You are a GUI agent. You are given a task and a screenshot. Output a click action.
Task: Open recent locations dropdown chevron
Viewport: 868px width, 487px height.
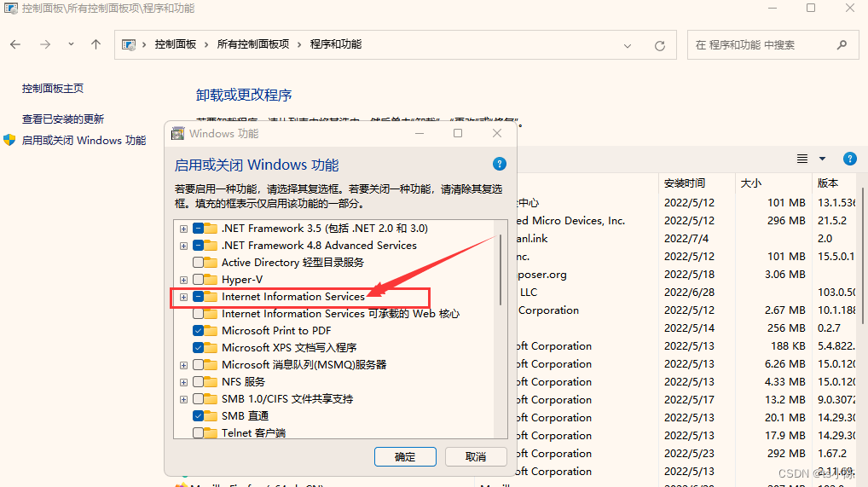71,44
